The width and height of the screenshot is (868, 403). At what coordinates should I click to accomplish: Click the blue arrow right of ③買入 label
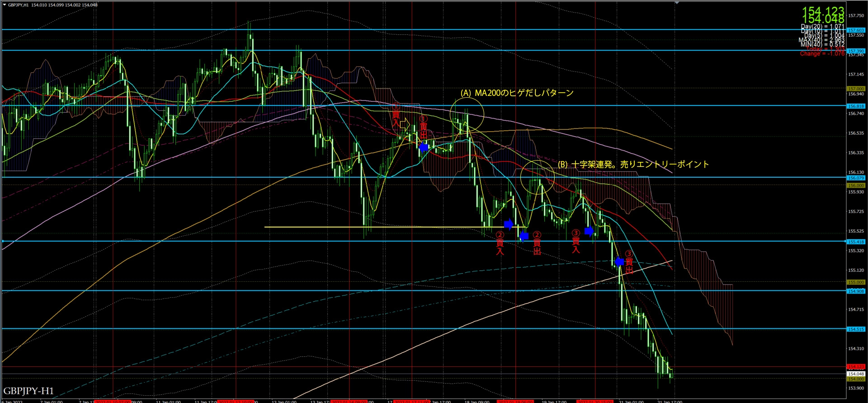coord(589,231)
